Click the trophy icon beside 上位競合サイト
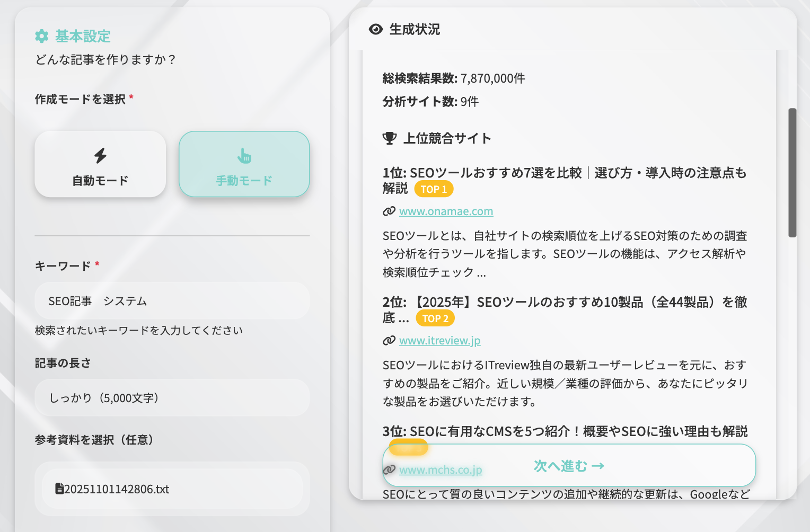Screen dimensions: 810x532 [390, 138]
